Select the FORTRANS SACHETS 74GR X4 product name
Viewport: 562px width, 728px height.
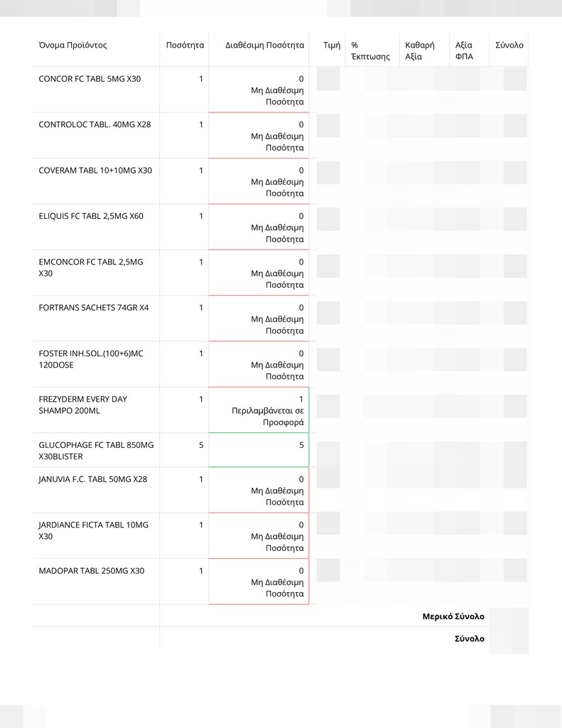pos(94,308)
